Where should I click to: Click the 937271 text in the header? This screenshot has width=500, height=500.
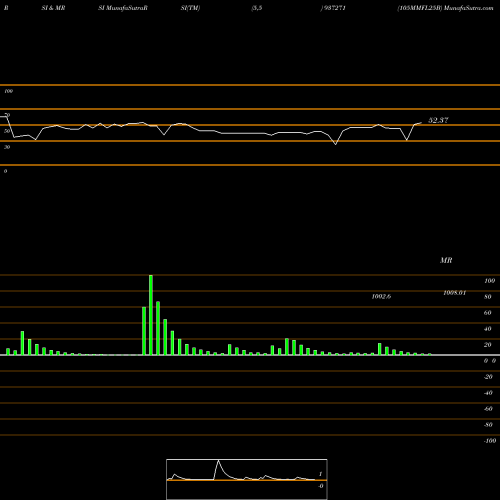pos(335,8)
